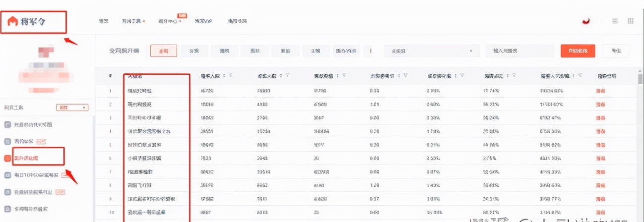Viewport: 644px width, 222px height.
Task: Open the sidebar entry containing "10" in its name
Action: [36, 175]
